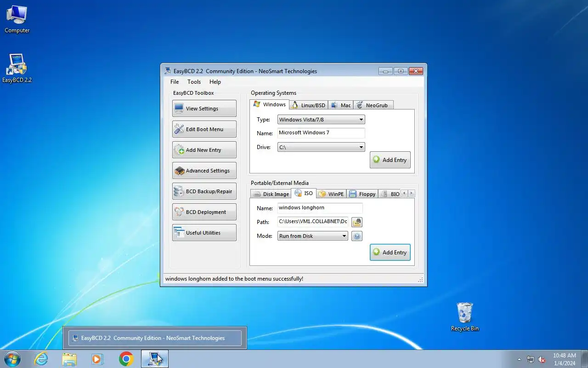Open the View Settings toolbox button

pyautogui.click(x=204, y=109)
